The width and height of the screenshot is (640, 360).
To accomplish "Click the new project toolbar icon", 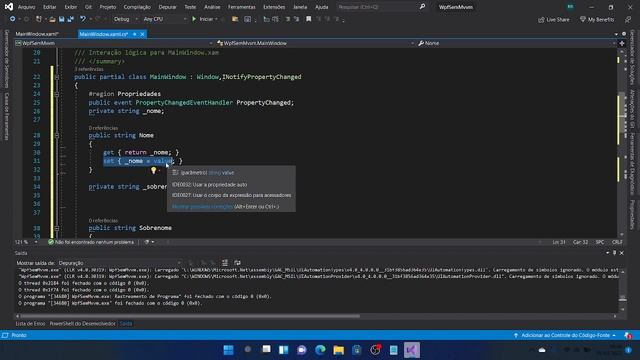I will click(x=39, y=19).
